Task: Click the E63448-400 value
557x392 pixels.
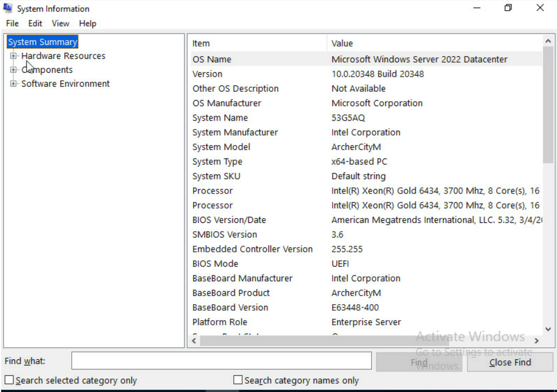Action: 355,307
